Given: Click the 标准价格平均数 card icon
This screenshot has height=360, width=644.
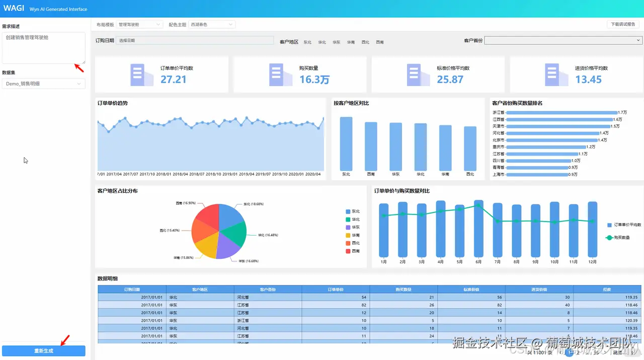Looking at the screenshot, I should click(418, 75).
